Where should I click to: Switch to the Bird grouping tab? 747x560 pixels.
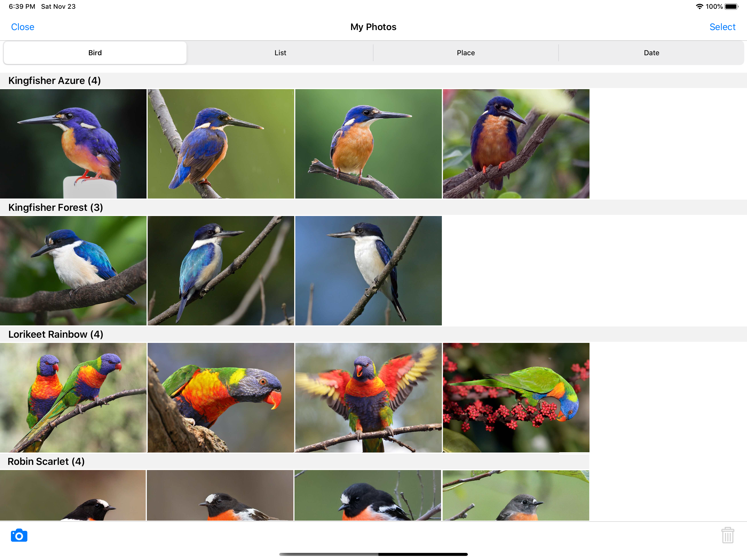coord(95,53)
